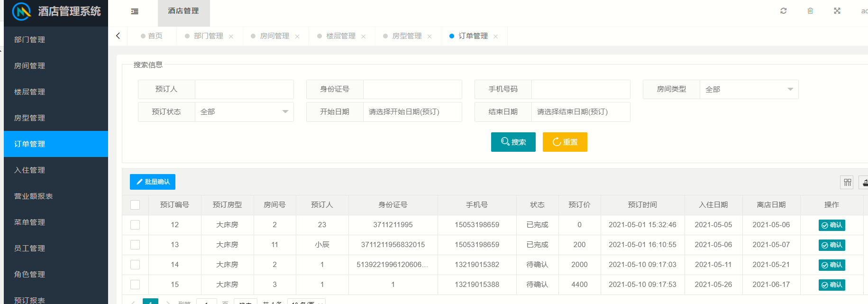Screen dimensions: 868x304
Task: Confirm order 15 with its 确认 button
Action: [831, 285]
